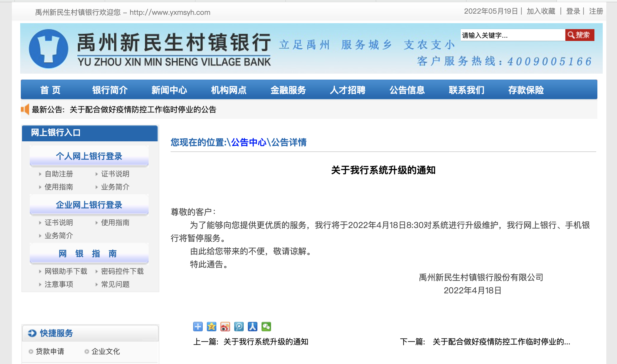This screenshot has width=617, height=364.
Task: Open next article 关于配合做好疫情防控 link
Action: (x=501, y=342)
